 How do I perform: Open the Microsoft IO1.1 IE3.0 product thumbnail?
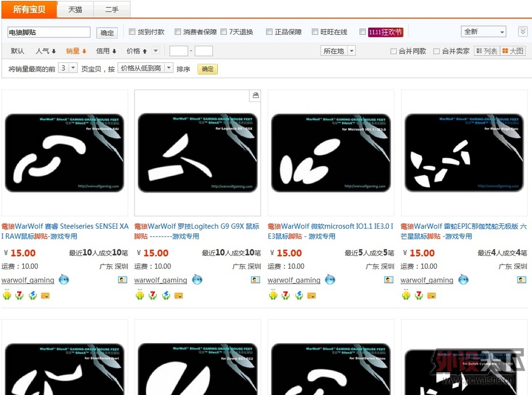(331, 153)
